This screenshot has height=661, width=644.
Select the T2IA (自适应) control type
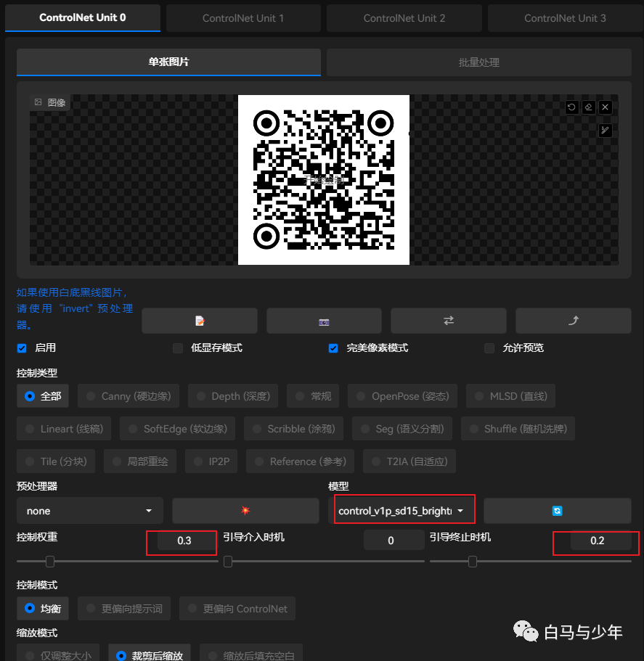[409, 461]
